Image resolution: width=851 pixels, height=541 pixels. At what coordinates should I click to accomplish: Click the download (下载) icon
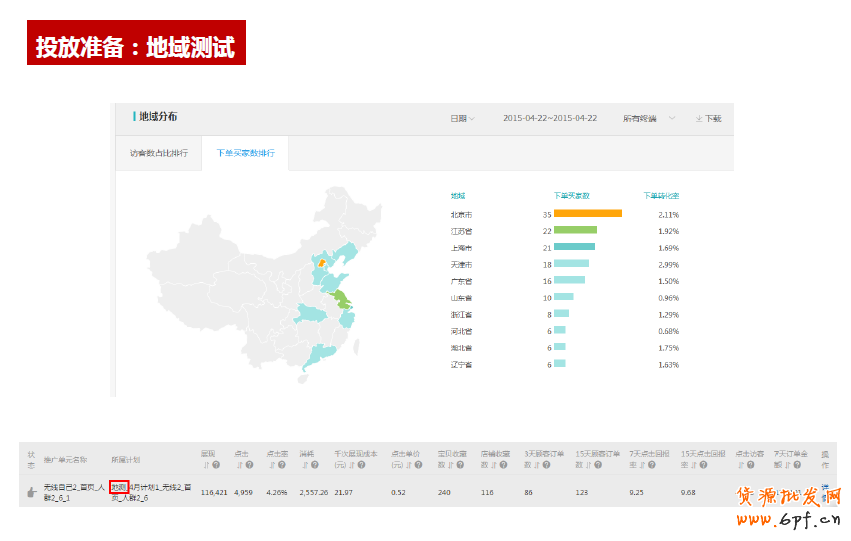698,119
